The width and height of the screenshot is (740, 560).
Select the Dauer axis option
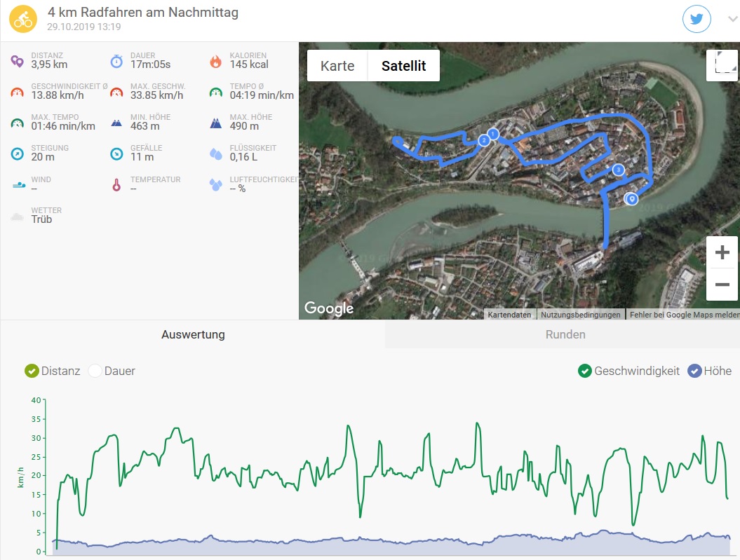(x=95, y=371)
